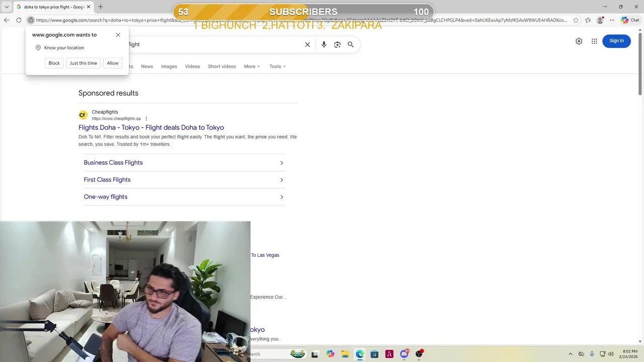Viewport: 644px width, 362px height.
Task: Open the Business Class Flights sitelink
Action: 113,162
